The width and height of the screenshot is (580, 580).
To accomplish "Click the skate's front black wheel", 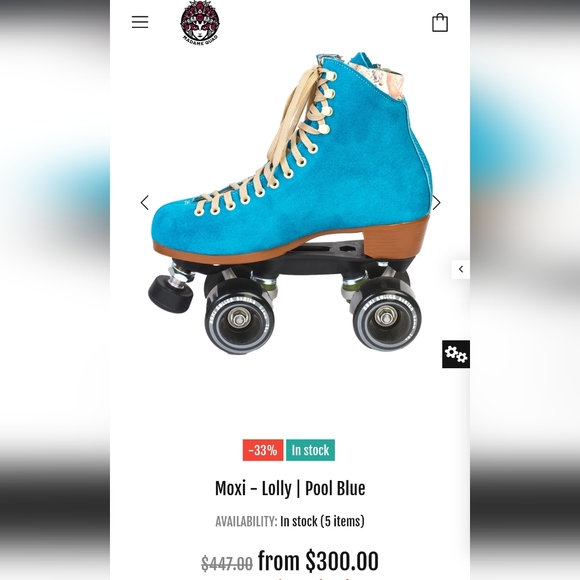I will click(240, 316).
